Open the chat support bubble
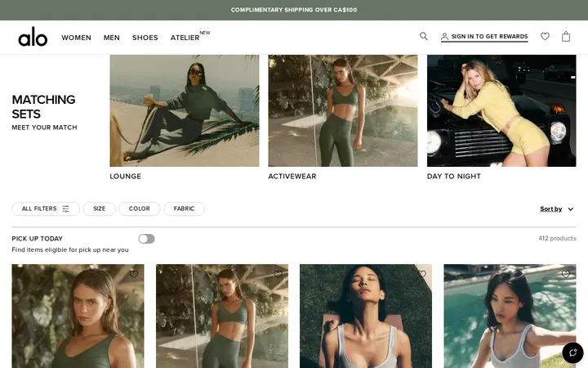The image size is (588, 368). pos(572,352)
